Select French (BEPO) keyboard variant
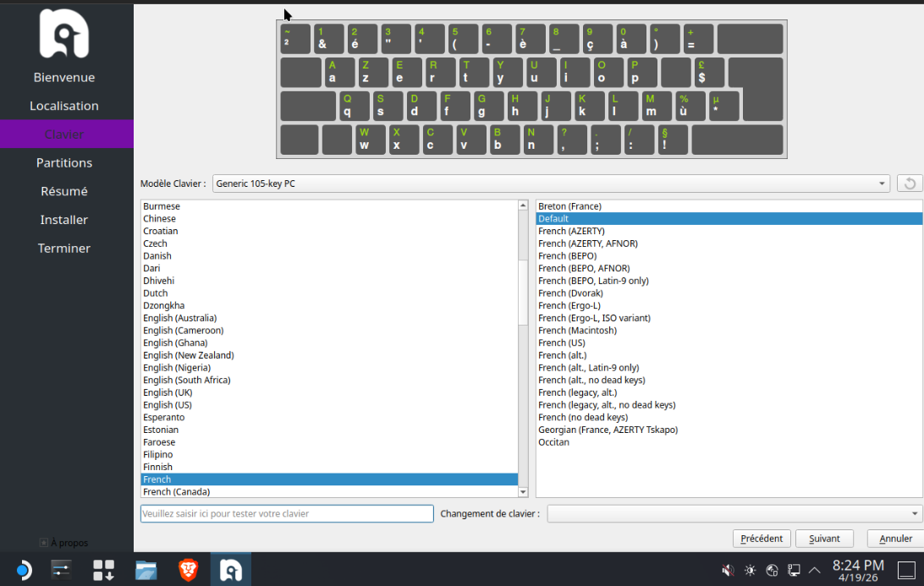 point(568,255)
